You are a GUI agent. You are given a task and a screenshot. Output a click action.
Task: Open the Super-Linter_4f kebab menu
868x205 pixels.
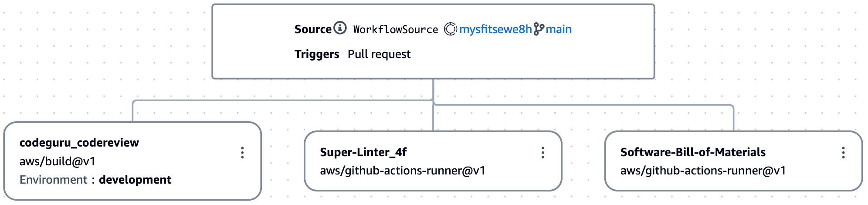542,153
